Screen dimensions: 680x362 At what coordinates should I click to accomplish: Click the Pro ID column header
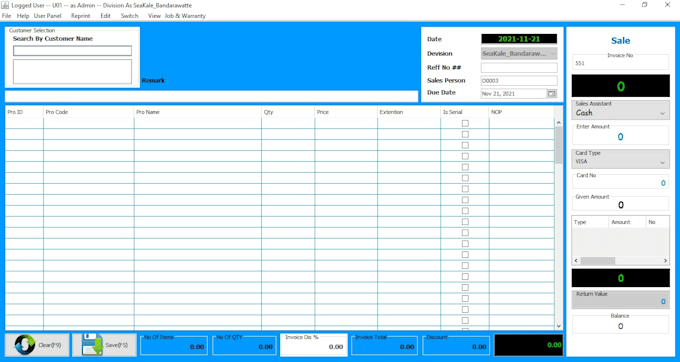click(24, 112)
